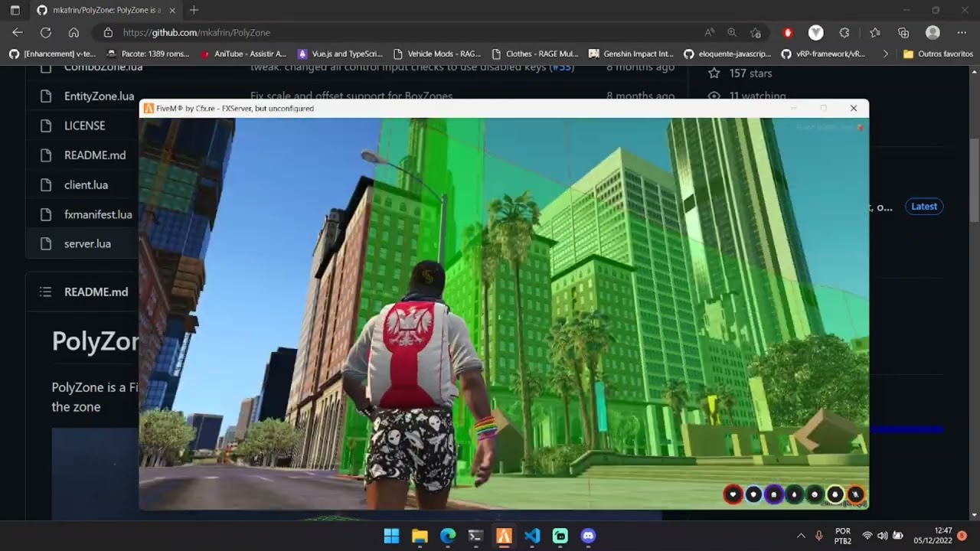Open the 'Outros favoritos' bookmarks folder
Screen dimensions: 980x551
tap(938, 54)
